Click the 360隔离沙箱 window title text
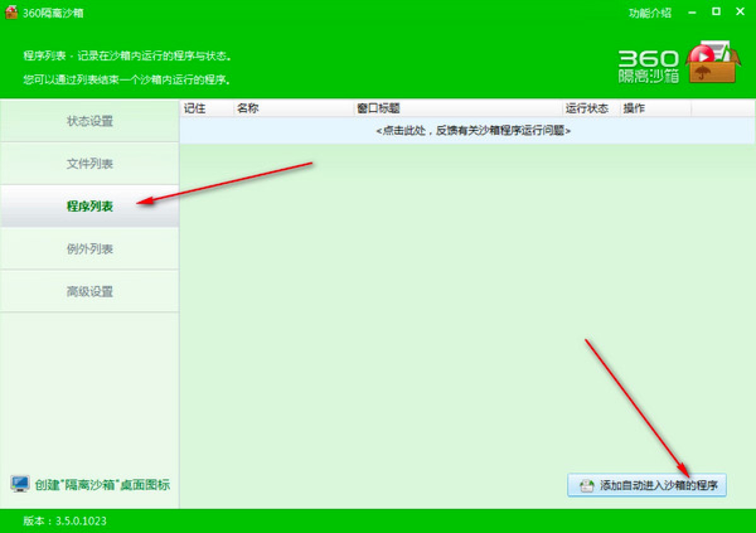The image size is (756, 533). pos(53,13)
